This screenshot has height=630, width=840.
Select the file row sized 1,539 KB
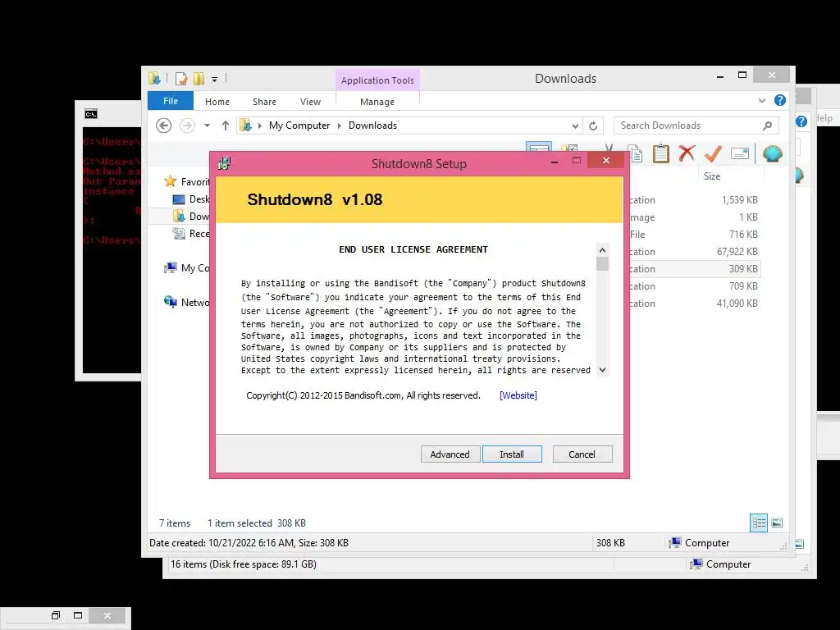[695, 200]
